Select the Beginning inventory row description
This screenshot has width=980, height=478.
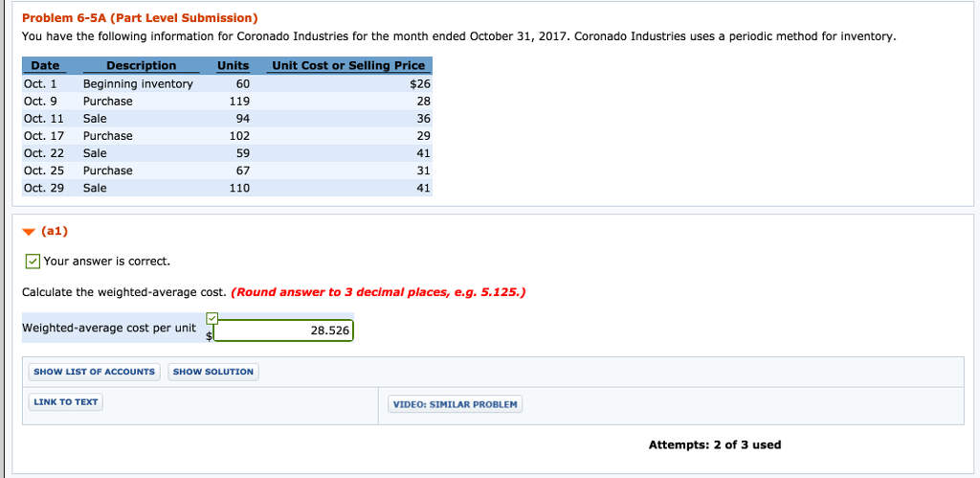[138, 84]
